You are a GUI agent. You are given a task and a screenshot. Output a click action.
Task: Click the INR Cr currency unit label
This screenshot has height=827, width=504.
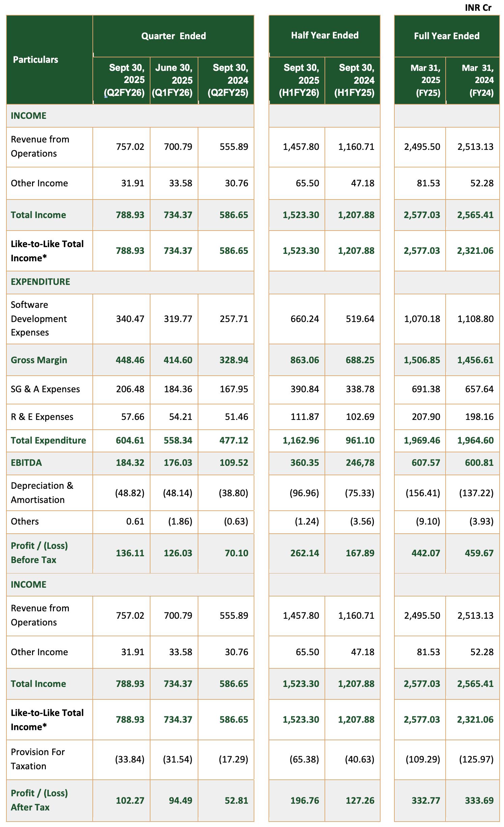[478, 8]
